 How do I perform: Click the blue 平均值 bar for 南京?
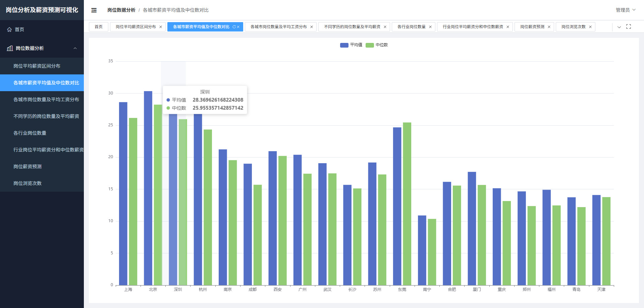223,217
